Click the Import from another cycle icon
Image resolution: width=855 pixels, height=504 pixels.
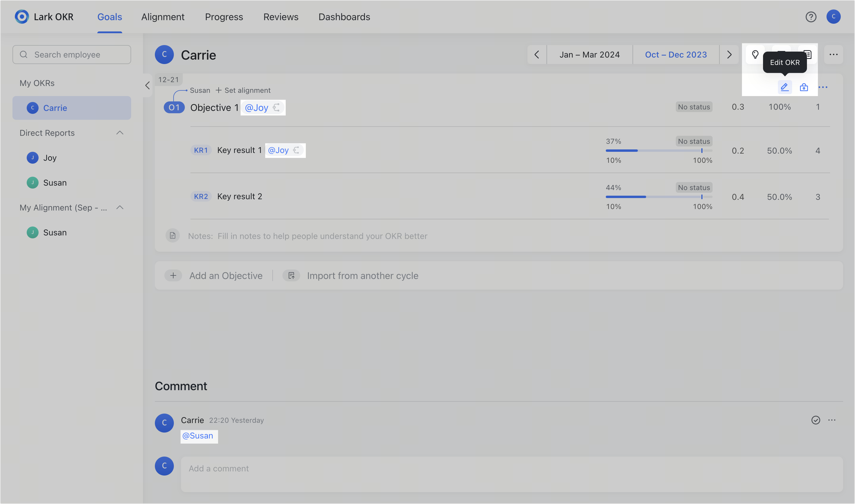point(291,275)
